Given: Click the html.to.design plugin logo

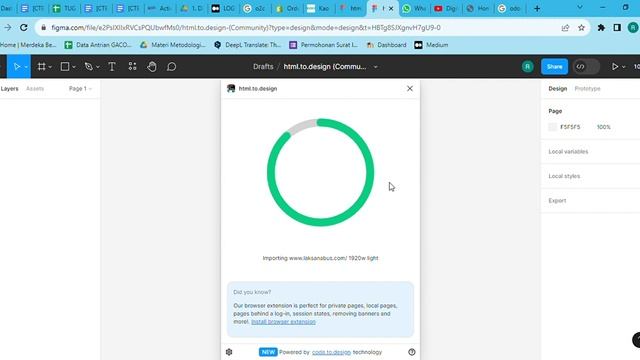Looking at the screenshot, I should click(x=231, y=89).
